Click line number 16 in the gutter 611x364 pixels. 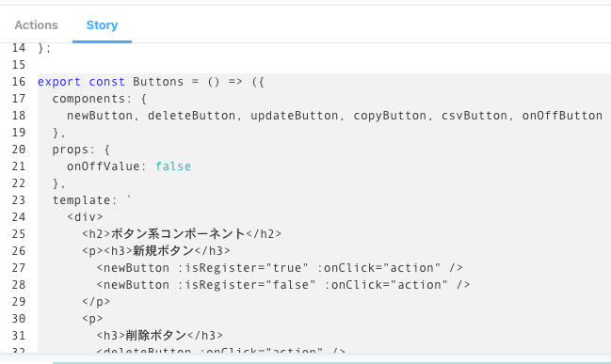(19, 82)
